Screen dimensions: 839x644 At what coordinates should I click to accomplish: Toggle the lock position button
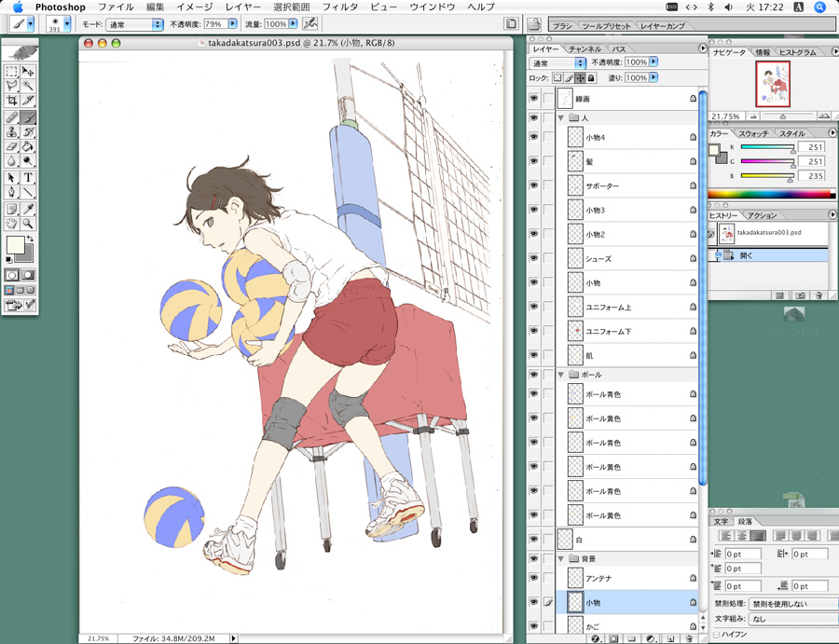(581, 78)
